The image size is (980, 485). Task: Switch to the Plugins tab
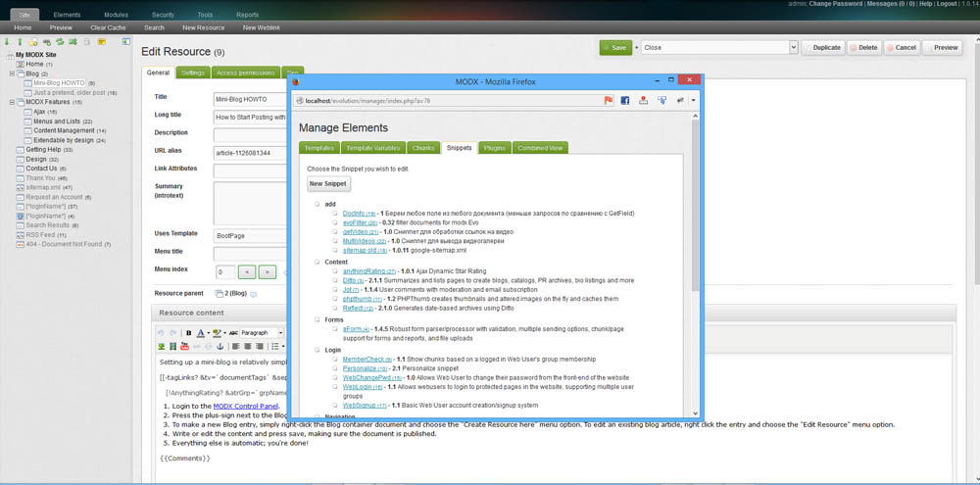pos(496,148)
